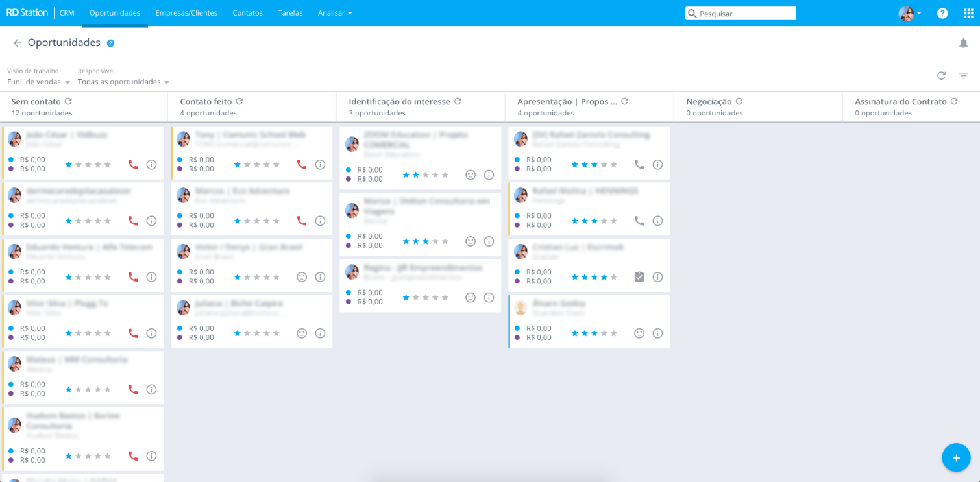Click the Assinatura do Contrato column title

click(901, 102)
